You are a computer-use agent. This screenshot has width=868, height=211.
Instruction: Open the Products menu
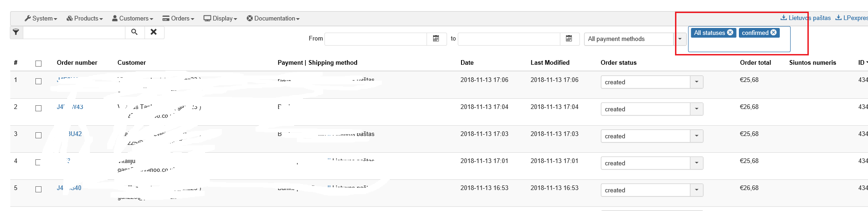pos(85,19)
